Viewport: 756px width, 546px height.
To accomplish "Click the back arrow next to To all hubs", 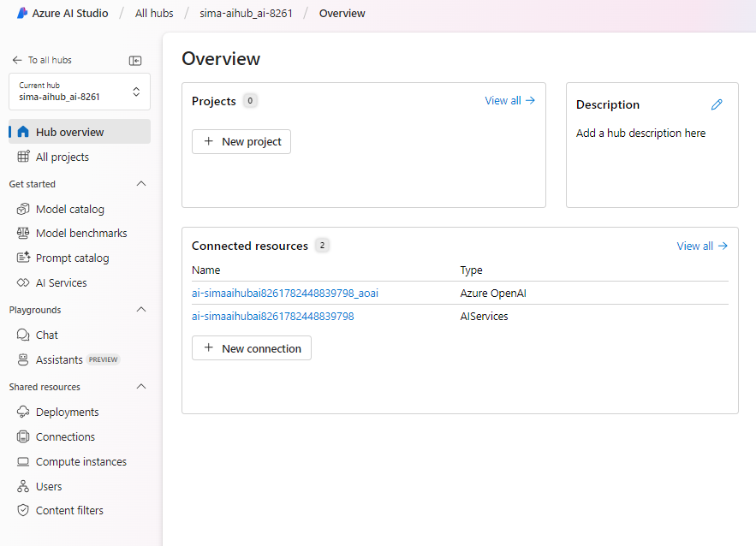I will click(17, 60).
